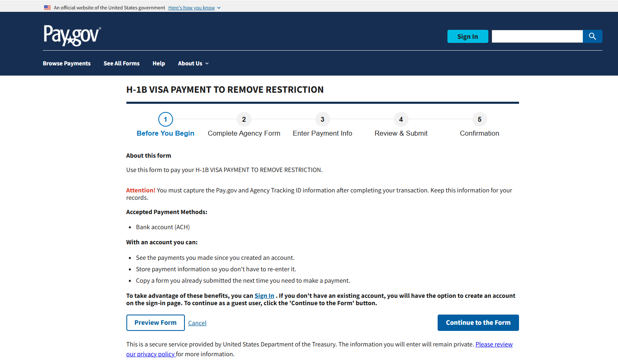Click step 4 circle Review & Submit
The width and height of the screenshot is (618, 364).
click(401, 119)
